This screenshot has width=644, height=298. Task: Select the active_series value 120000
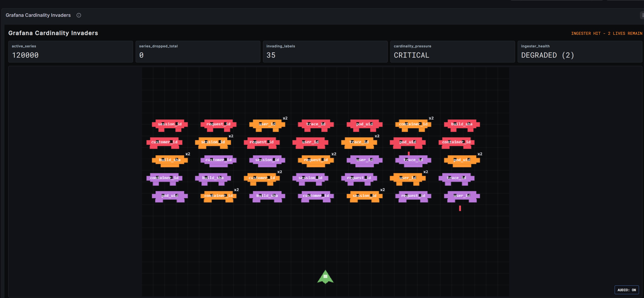[x=25, y=55]
